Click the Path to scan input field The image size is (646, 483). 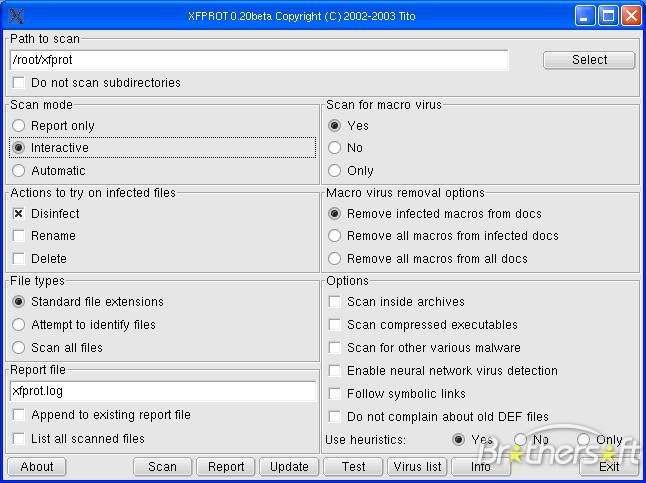click(x=259, y=60)
